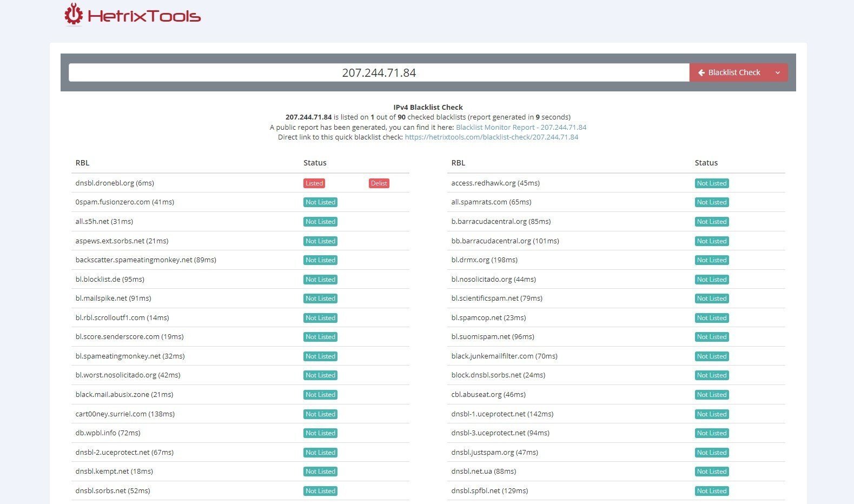854x504 pixels.
Task: Click aspews.ext.sorbs.net (21ms) entry
Action: click(122, 241)
